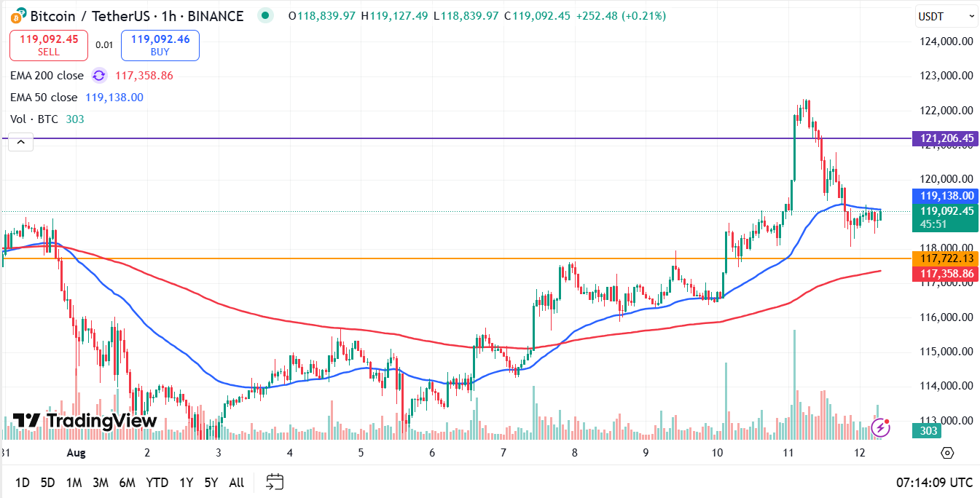Click the Aug label on time axis
The height and width of the screenshot is (498, 980).
(76, 452)
